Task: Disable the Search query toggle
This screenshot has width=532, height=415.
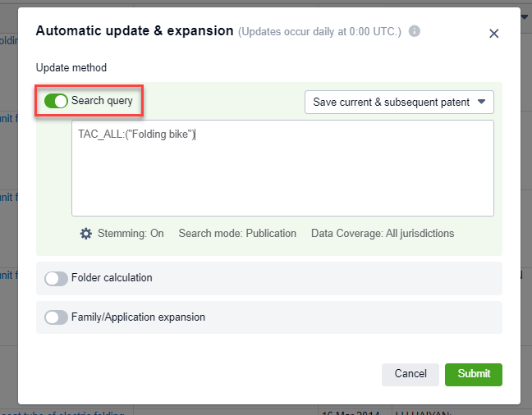Action: coord(56,101)
